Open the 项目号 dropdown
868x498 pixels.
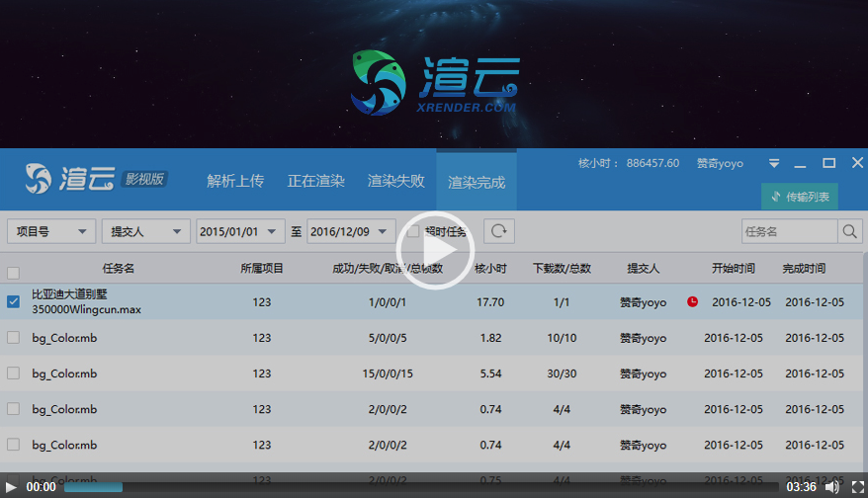point(51,231)
